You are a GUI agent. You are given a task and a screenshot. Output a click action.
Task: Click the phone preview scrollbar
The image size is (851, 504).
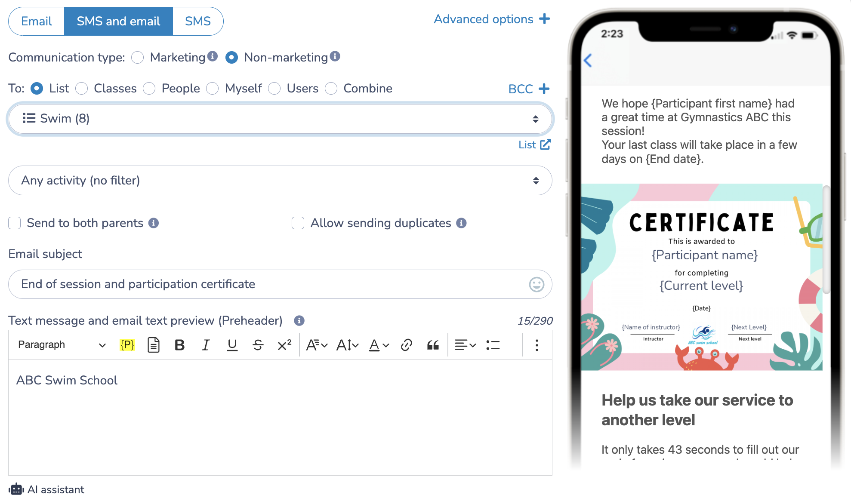[826, 239]
